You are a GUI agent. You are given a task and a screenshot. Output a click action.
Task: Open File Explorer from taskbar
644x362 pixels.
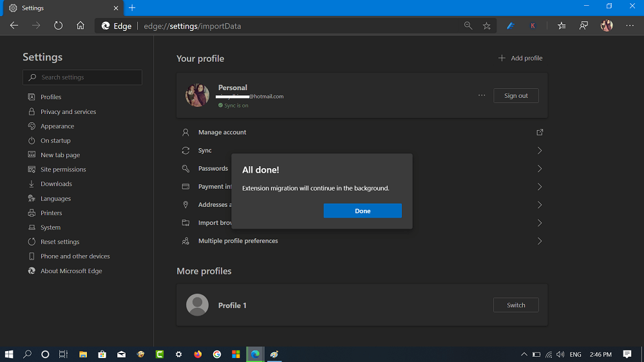(83, 354)
